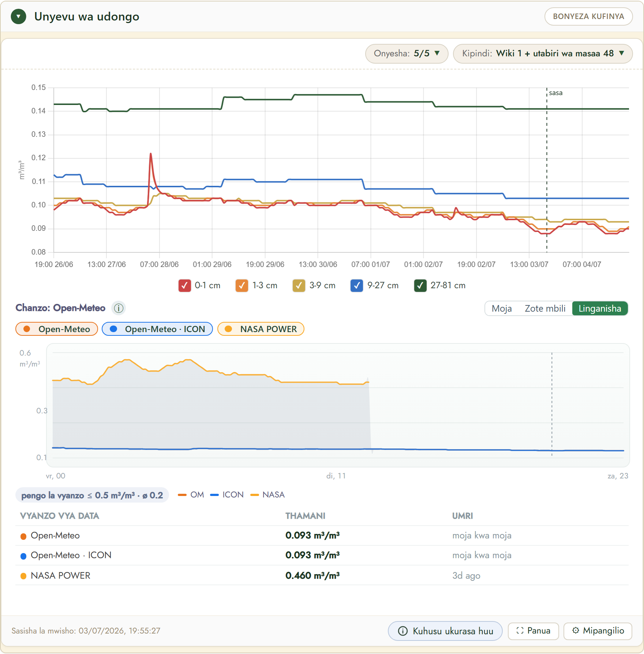644x654 pixels.
Task: Click the info icon beside Chanzo: Open-Meteo
Action: coord(119,308)
